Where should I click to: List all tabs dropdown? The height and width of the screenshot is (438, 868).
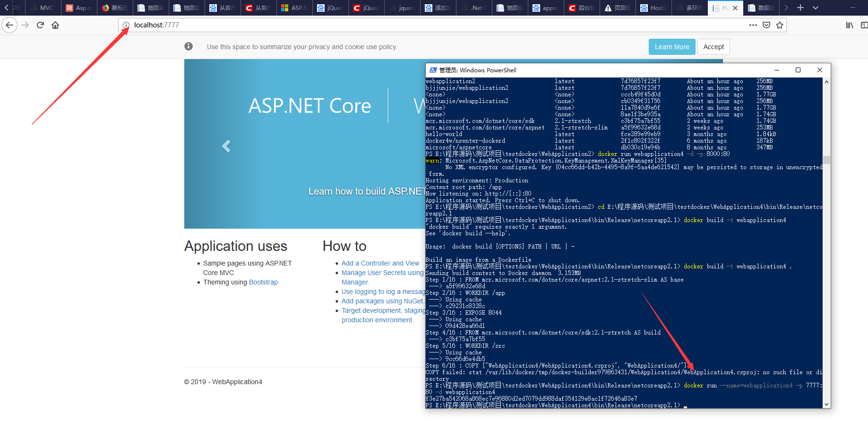click(x=816, y=8)
